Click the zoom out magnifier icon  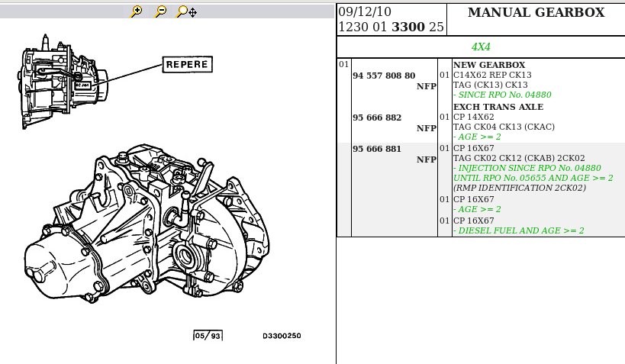pyautogui.click(x=160, y=11)
